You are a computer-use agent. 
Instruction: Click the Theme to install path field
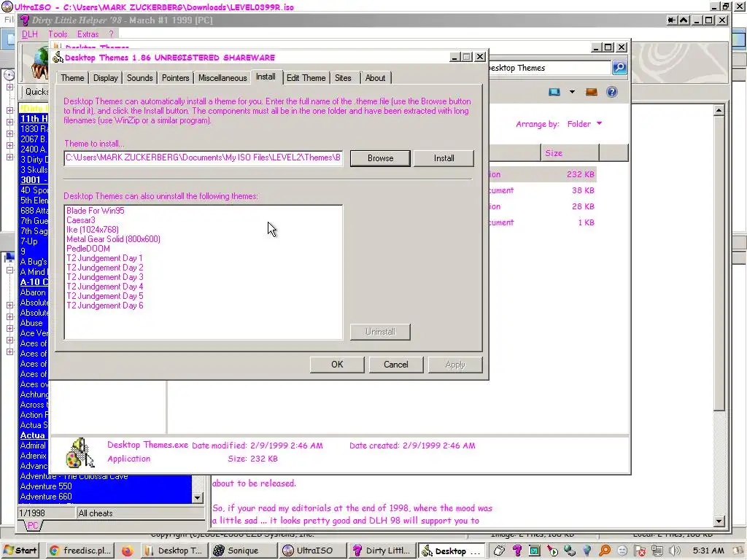[204, 158]
